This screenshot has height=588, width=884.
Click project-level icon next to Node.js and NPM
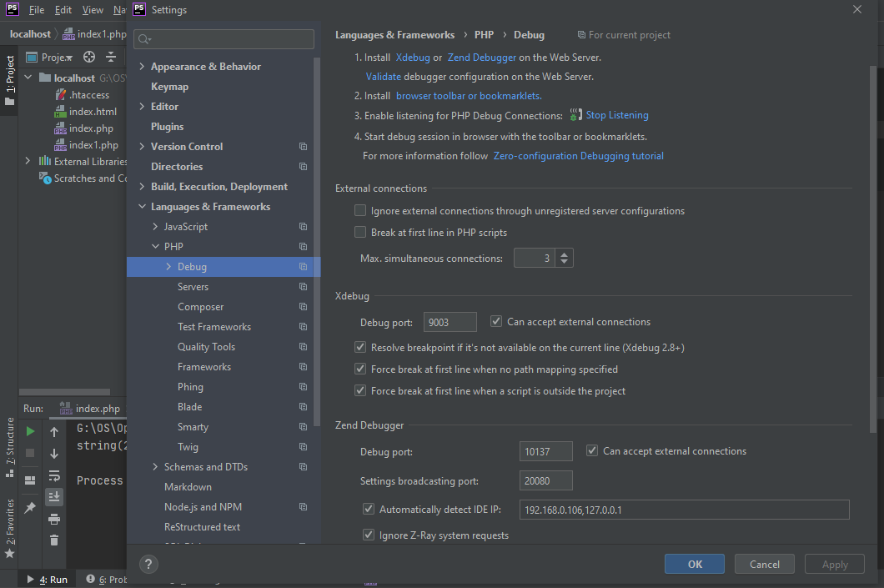(304, 507)
